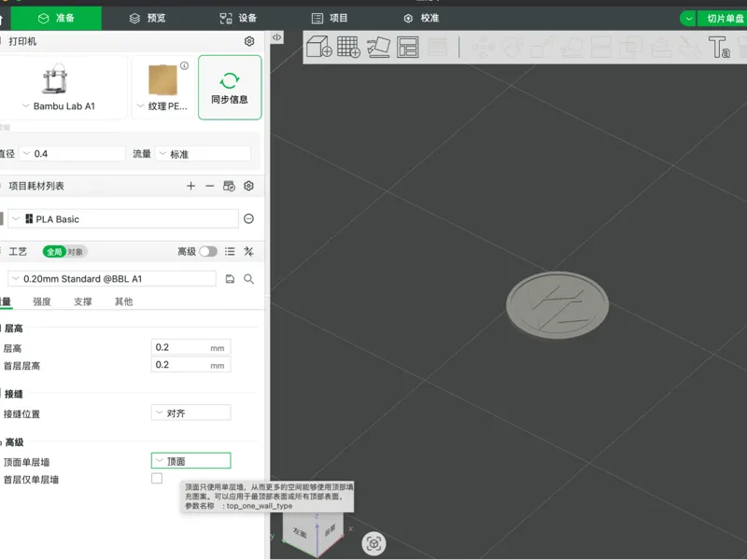The height and width of the screenshot is (560, 747).
Task: Open the 流量 标准 dropdown
Action: pos(204,154)
